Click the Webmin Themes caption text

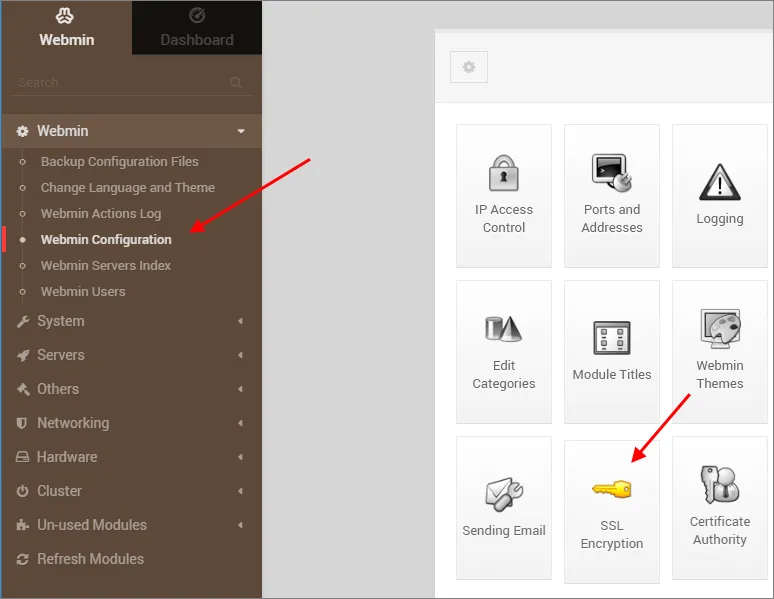click(720, 374)
